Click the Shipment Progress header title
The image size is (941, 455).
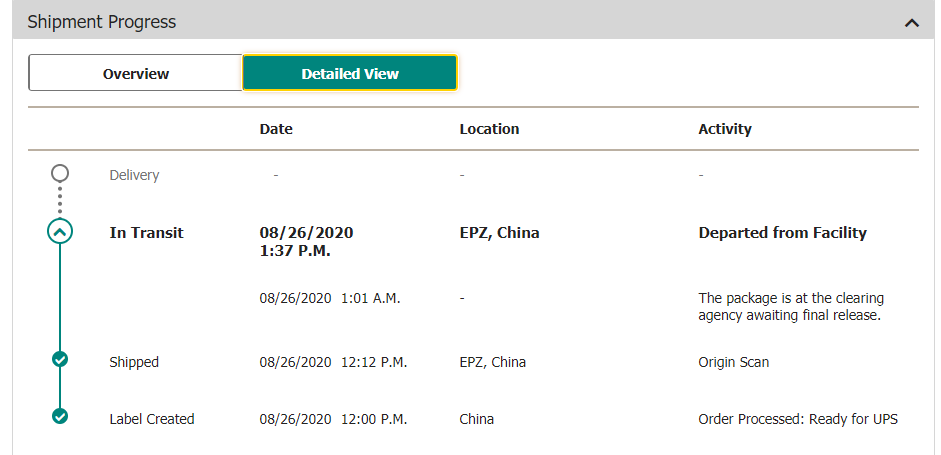102,21
